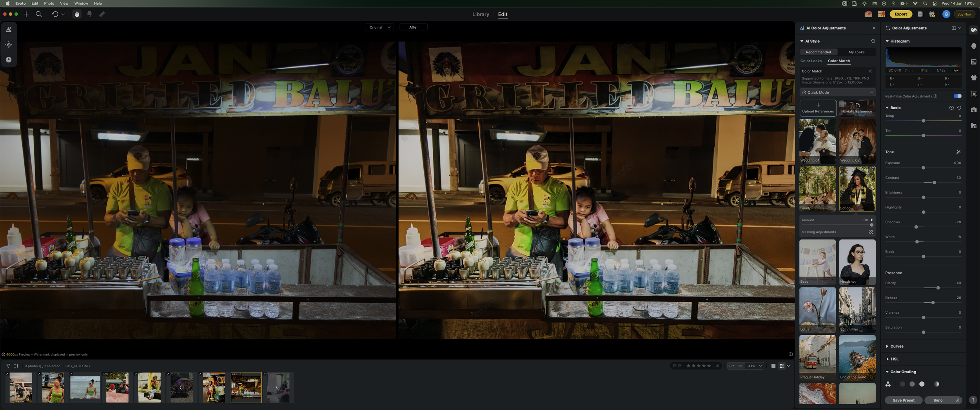This screenshot has height=410, width=980.
Task: Click Save Preset button
Action: pyautogui.click(x=903, y=400)
